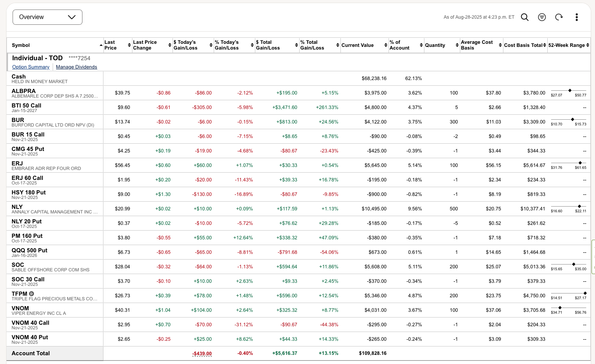
Task: Open the CMG 45 Put position
Action: (28, 149)
